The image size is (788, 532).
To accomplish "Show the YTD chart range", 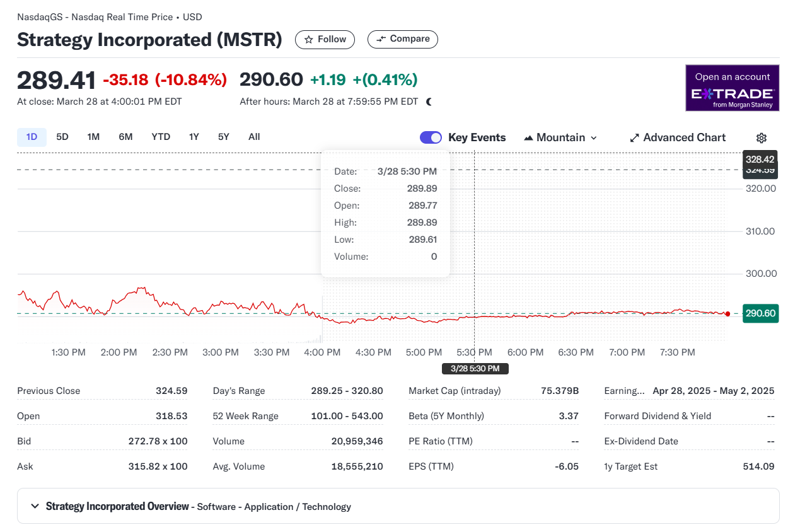I will (161, 137).
